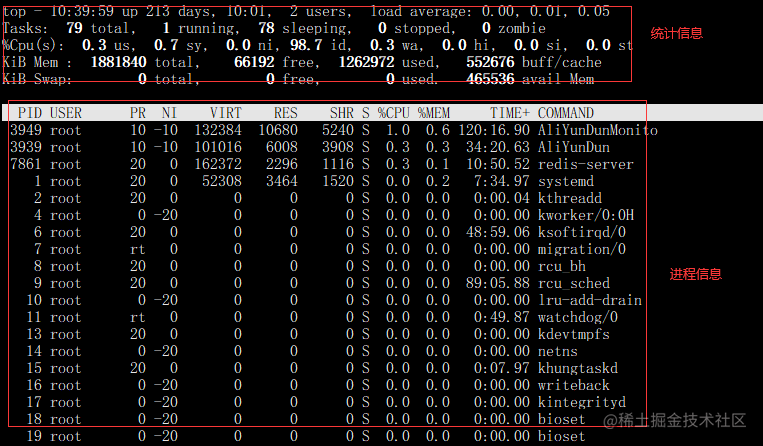The image size is (763, 446).
Task: Click the writeback process name
Action: point(573,385)
